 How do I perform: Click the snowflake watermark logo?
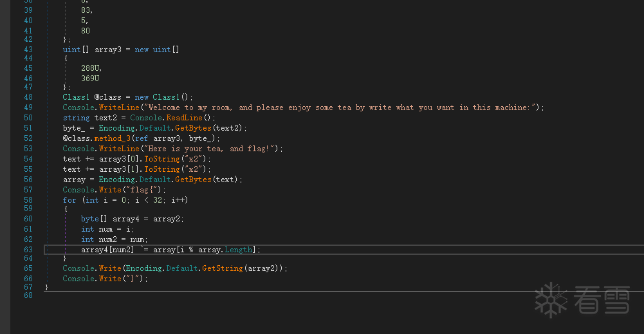click(552, 301)
